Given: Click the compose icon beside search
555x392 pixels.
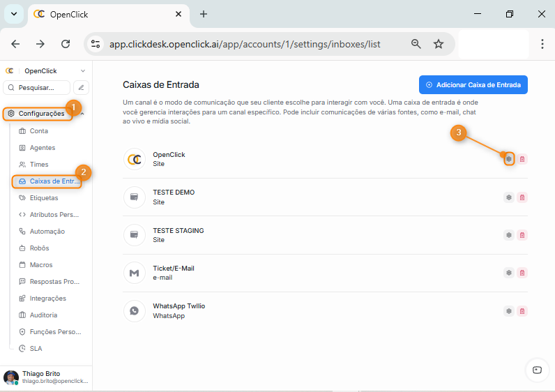Looking at the screenshot, I should pos(82,88).
